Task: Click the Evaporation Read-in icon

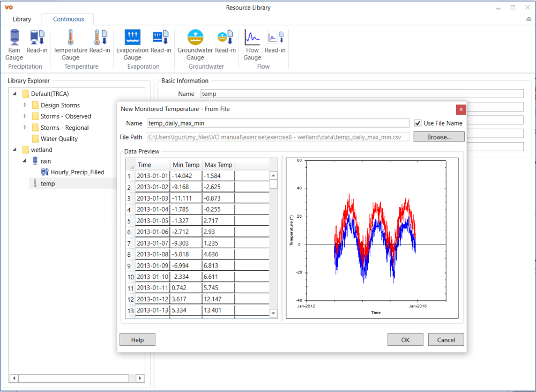Action: (161, 41)
